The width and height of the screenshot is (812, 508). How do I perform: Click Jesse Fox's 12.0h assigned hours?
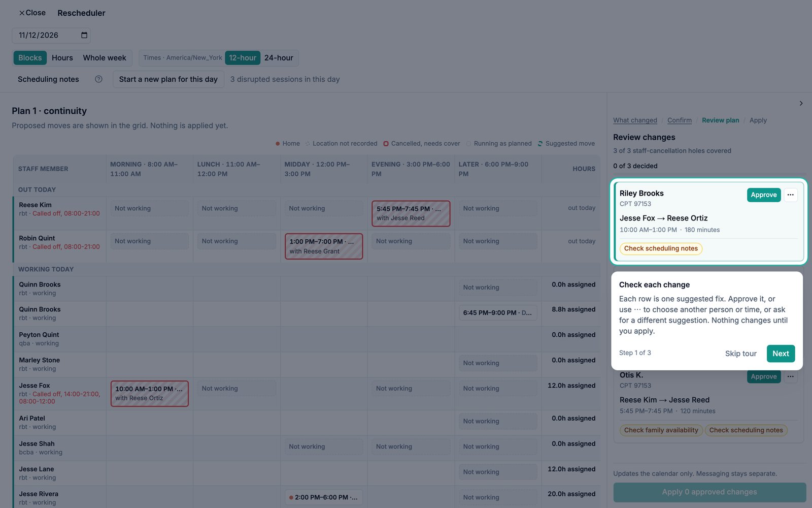pos(571,386)
